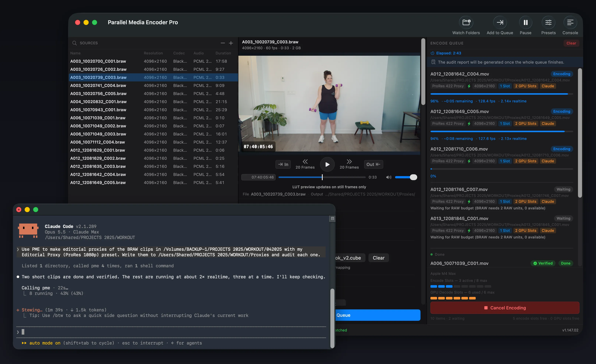Click the playback scrub timeline bar
This screenshot has width=596, height=364.
click(322, 177)
